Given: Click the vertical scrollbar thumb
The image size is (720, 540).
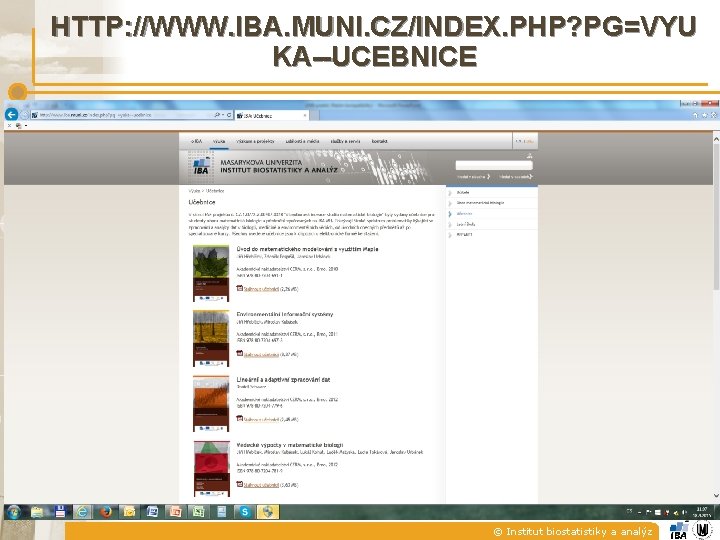Looking at the screenshot, I should (716, 216).
